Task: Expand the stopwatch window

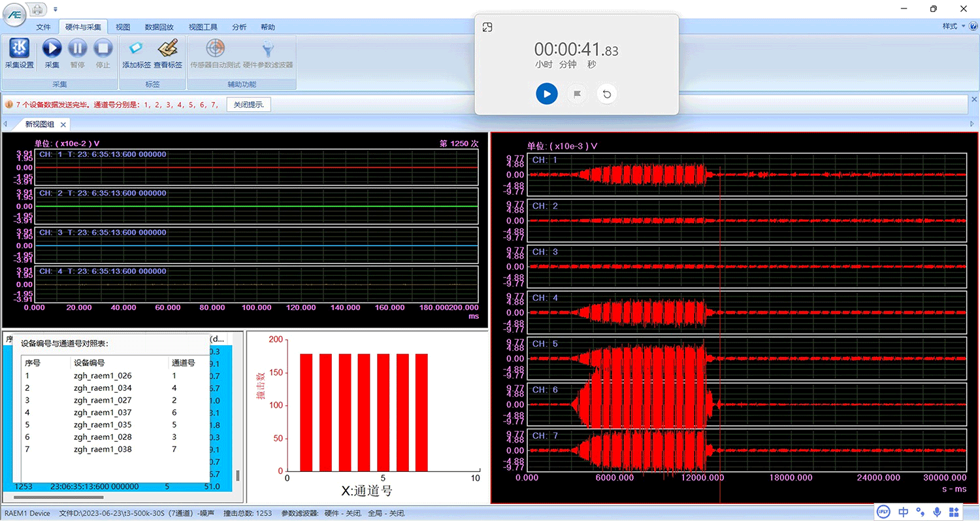Action: tap(487, 27)
